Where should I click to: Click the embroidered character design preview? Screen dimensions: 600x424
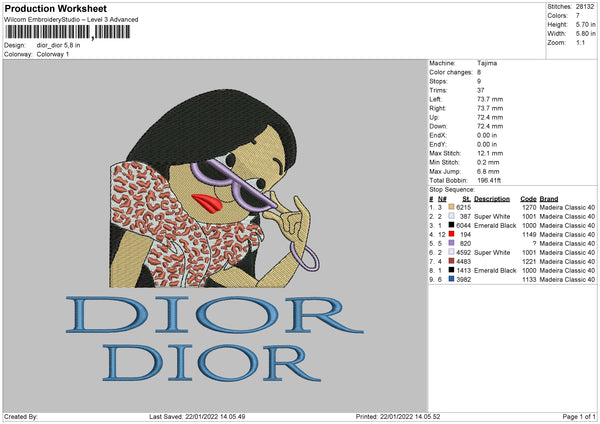(214, 189)
